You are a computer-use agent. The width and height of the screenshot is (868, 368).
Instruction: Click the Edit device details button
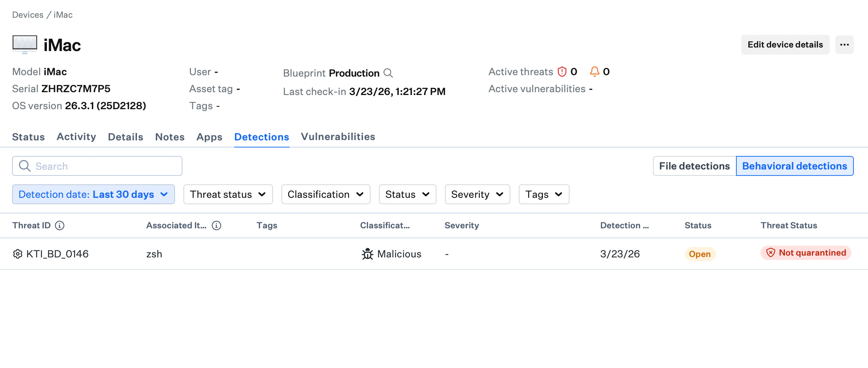pos(785,45)
